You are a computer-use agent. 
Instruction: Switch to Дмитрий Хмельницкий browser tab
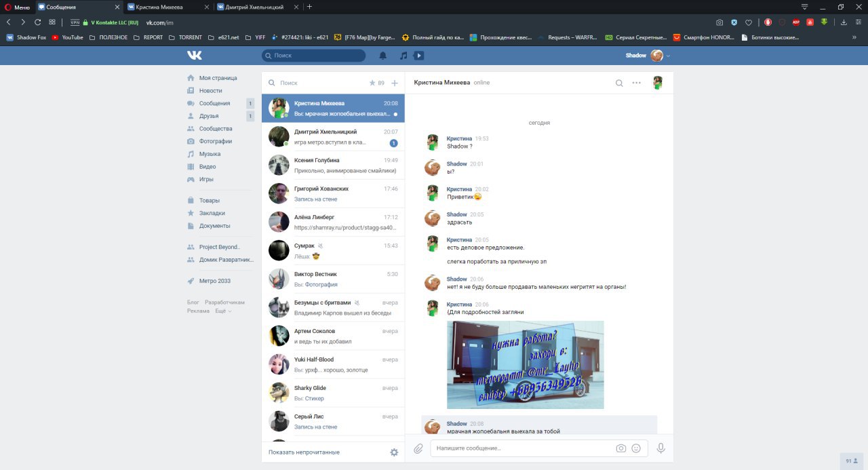click(257, 7)
